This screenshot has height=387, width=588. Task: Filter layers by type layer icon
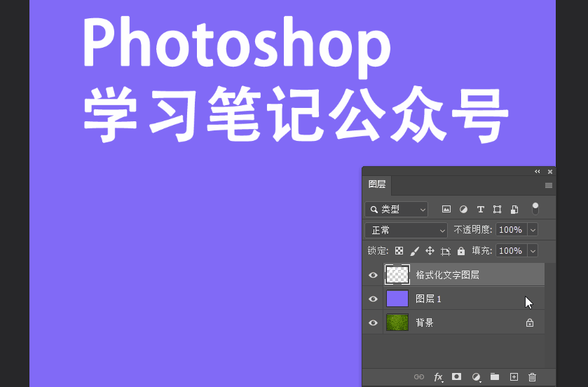tap(480, 209)
